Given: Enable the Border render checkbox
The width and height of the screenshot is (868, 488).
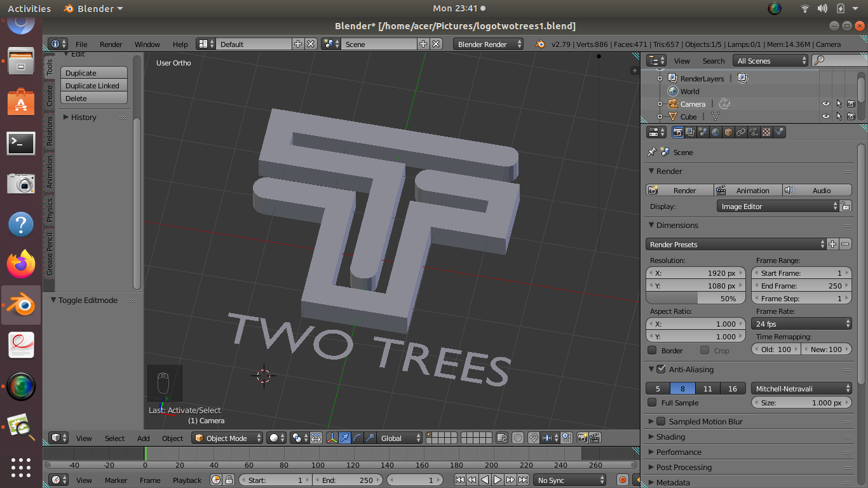Looking at the screenshot, I should tap(652, 350).
